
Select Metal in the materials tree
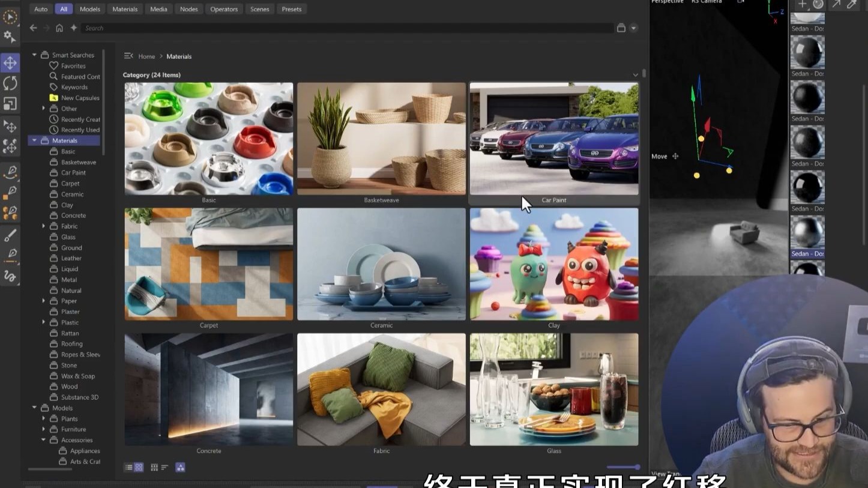click(69, 280)
